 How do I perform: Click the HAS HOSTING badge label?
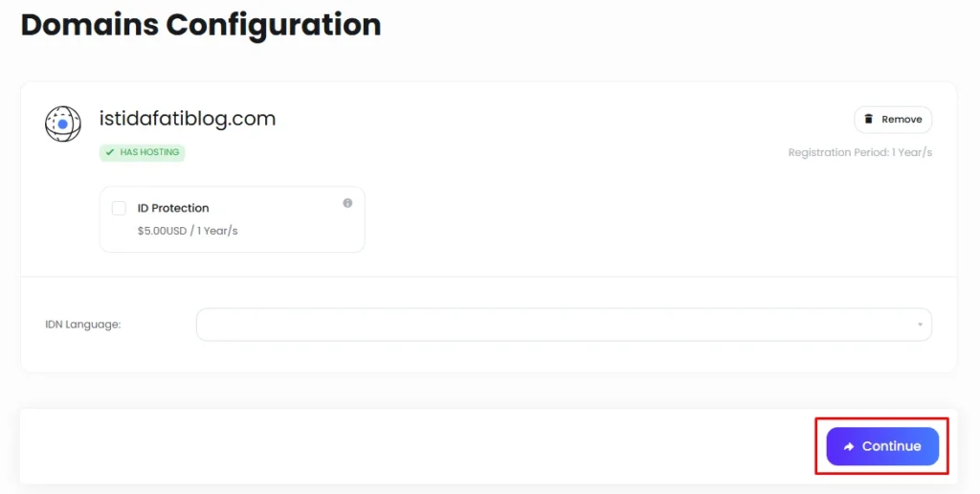point(149,152)
